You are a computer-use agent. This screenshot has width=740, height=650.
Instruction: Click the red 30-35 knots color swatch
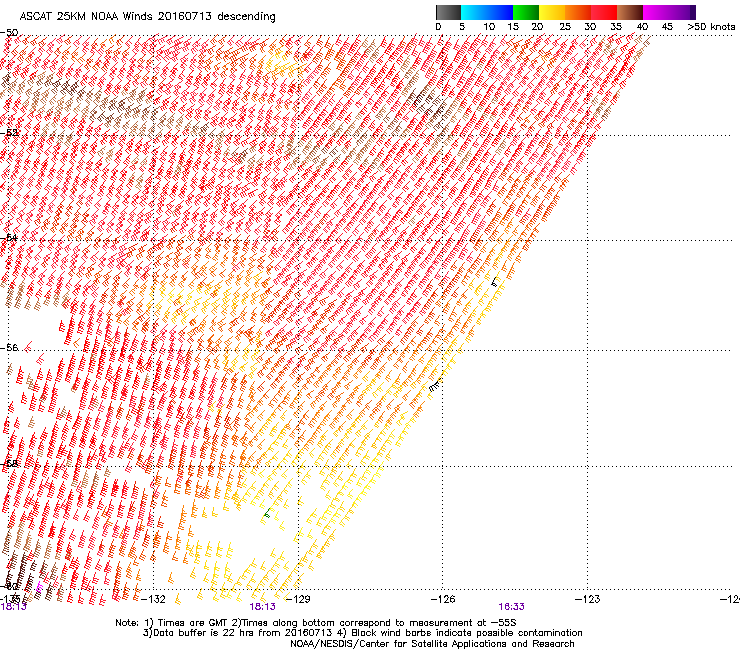point(604,12)
